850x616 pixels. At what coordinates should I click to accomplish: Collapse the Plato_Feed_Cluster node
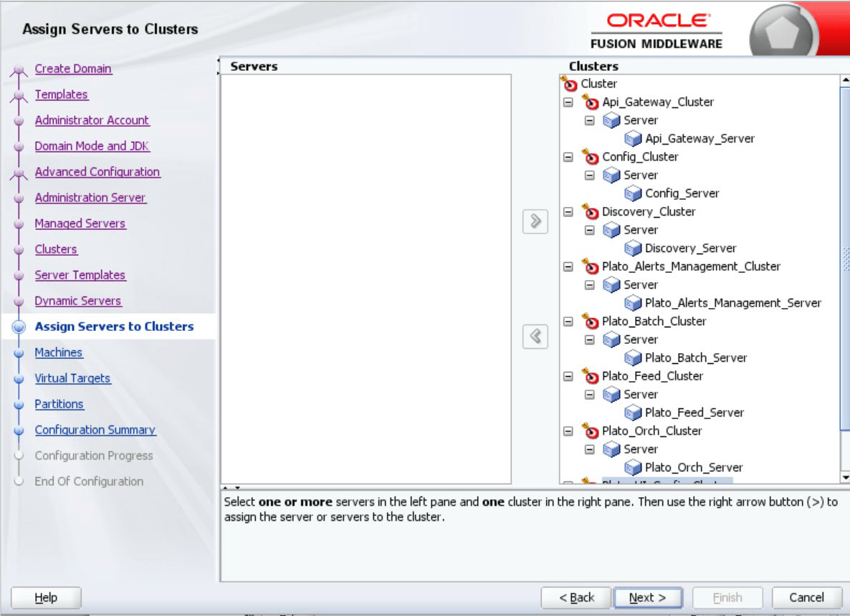[x=568, y=376]
